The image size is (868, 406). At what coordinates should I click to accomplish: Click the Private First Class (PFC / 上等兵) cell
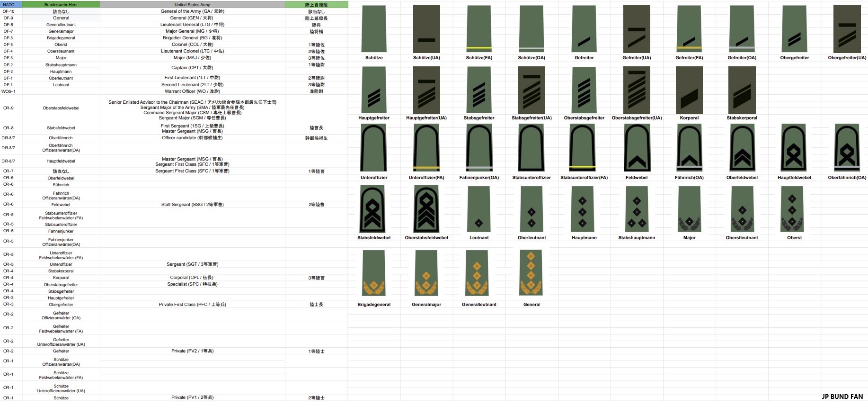coord(192,305)
